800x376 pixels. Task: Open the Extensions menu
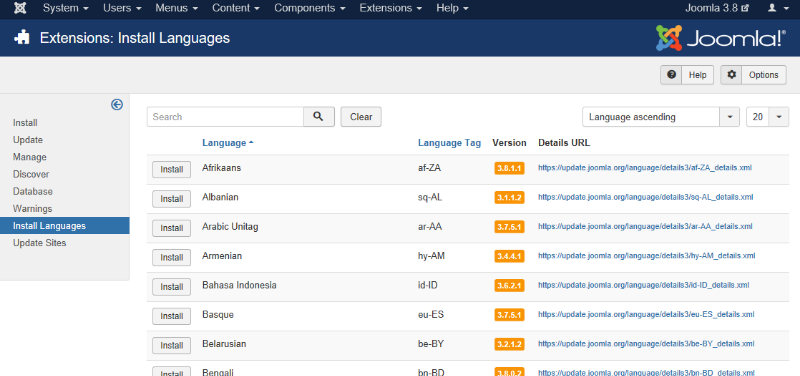coord(391,8)
